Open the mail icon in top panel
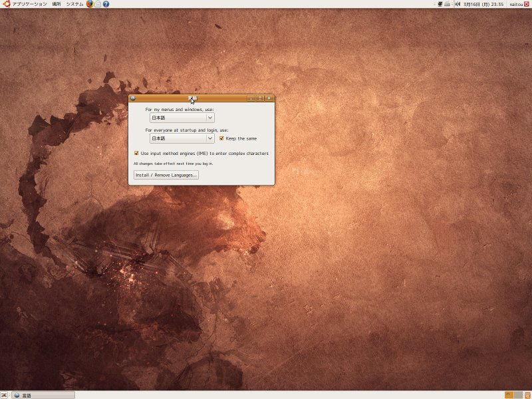 tap(98, 4)
